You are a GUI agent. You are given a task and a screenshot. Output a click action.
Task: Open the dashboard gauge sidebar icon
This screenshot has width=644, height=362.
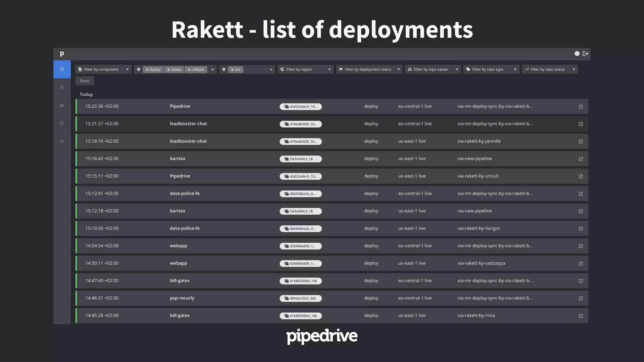click(62, 105)
